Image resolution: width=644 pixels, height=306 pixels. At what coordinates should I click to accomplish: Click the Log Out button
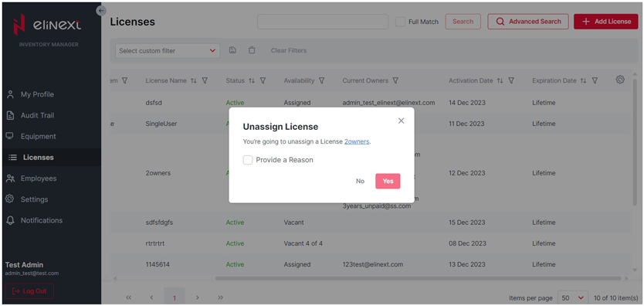[29, 291]
